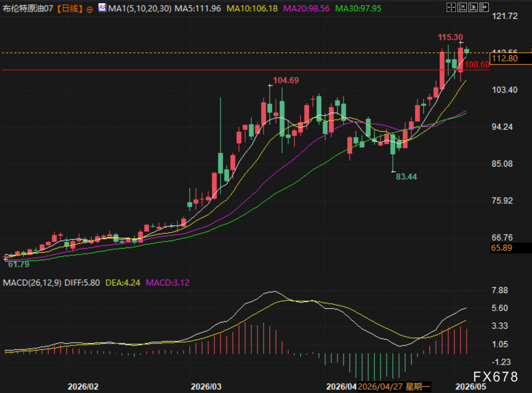Click the jump-to-chart-start toolbar icon
The height and width of the screenshot is (393, 532).
pos(462,7)
